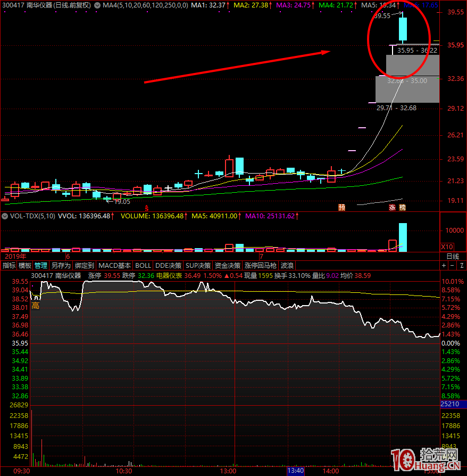Click the MA2: 27.38 value
Image resolution: width=467 pixels, height=476 pixels.
point(251,5)
